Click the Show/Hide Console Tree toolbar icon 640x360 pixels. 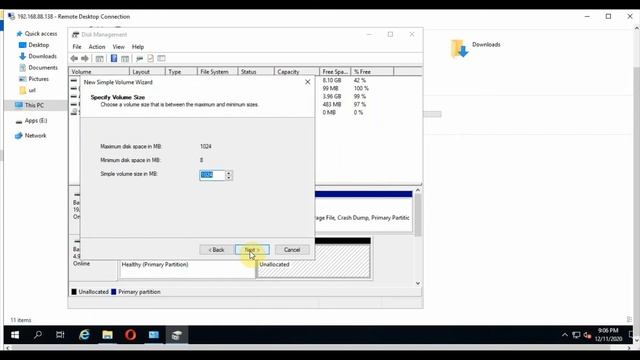[x=99, y=58]
